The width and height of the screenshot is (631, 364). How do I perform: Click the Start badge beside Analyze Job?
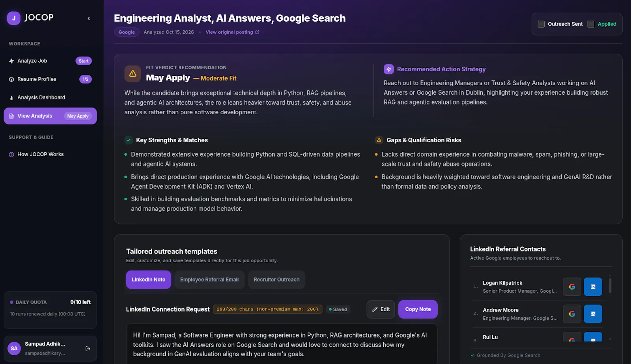(x=84, y=61)
